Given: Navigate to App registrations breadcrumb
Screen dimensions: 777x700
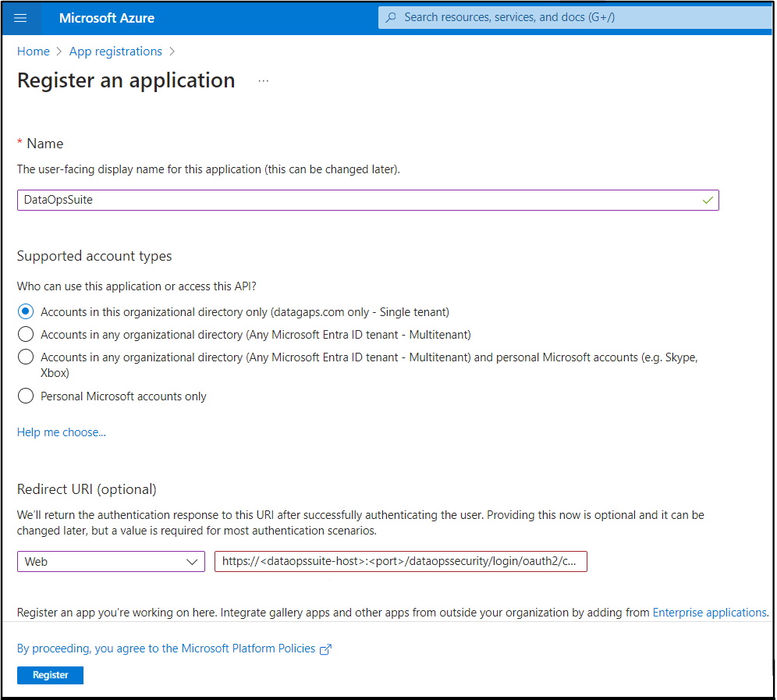Looking at the screenshot, I should (x=115, y=52).
